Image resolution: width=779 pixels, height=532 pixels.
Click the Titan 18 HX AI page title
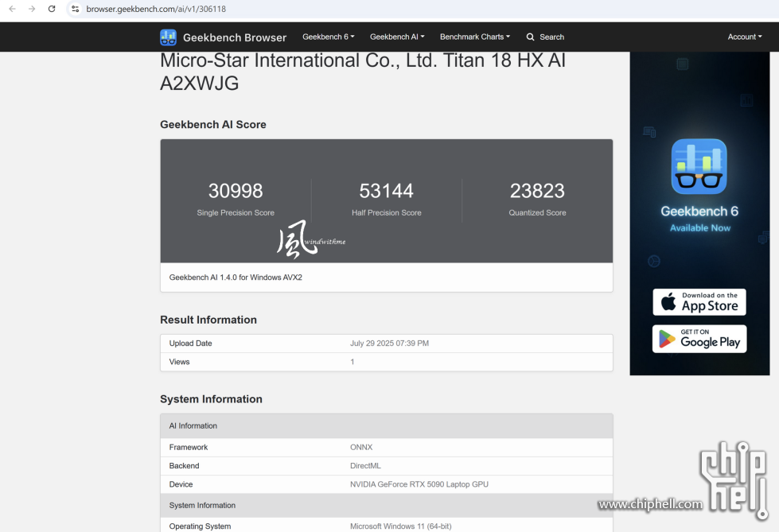363,72
